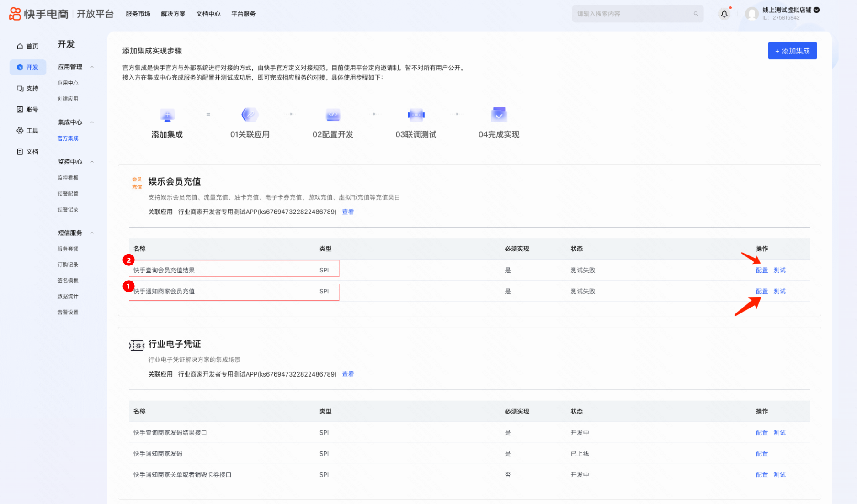Screen dimensions: 857x504
Task: Open 预警配置 in the sidebar
Action: click(68, 194)
